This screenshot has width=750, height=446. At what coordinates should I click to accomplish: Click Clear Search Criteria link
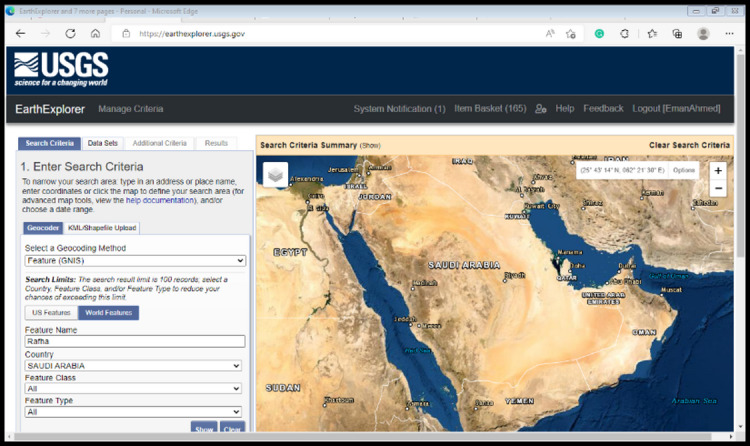tap(689, 145)
